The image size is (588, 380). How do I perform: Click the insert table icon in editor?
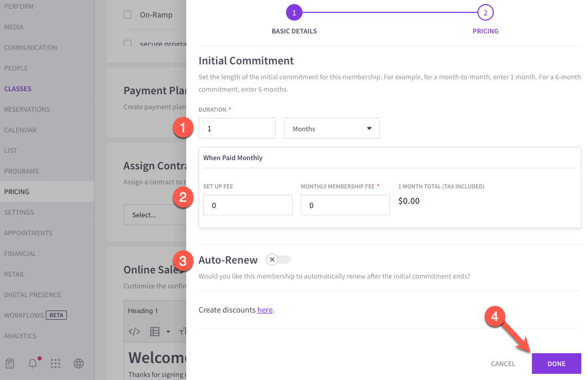(155, 332)
